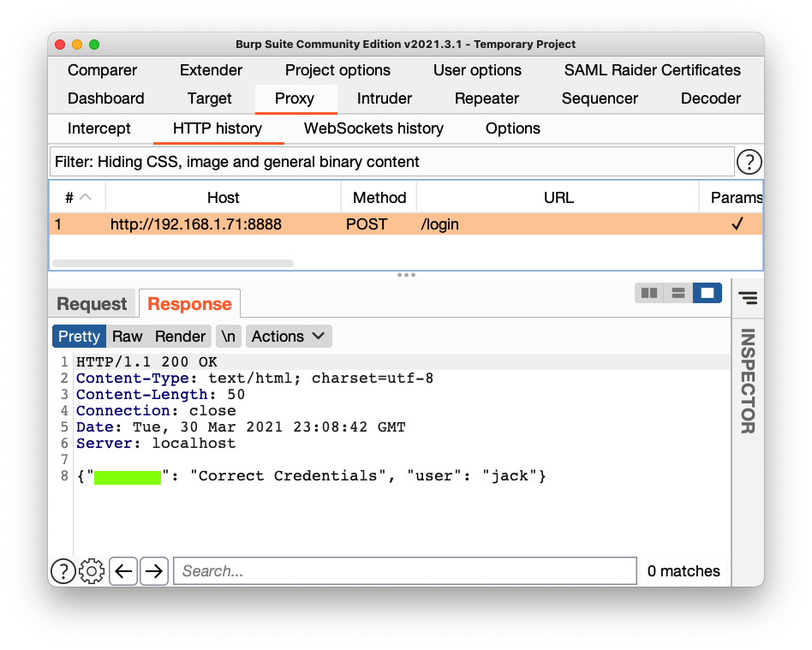Open search settings gear icon

coord(92,571)
